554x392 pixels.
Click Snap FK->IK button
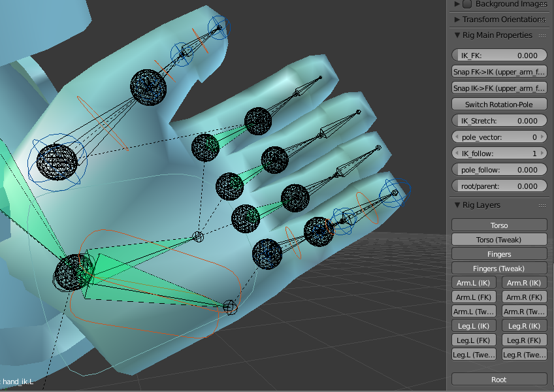tap(499, 72)
